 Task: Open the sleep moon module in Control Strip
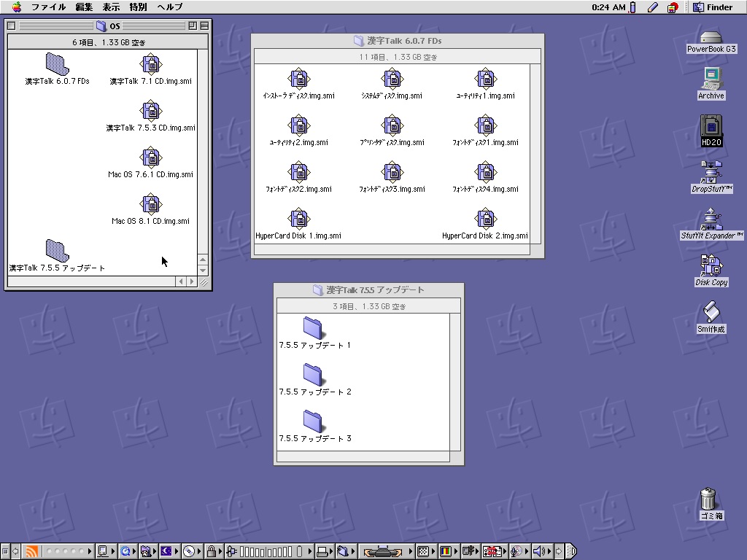tap(169, 551)
